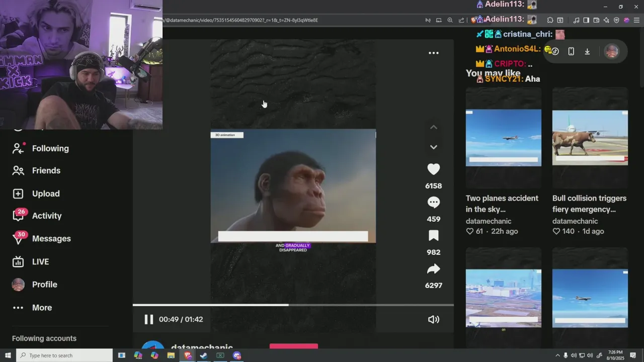Open the three-dot video options menu
The width and height of the screenshot is (644, 362).
pos(433,53)
